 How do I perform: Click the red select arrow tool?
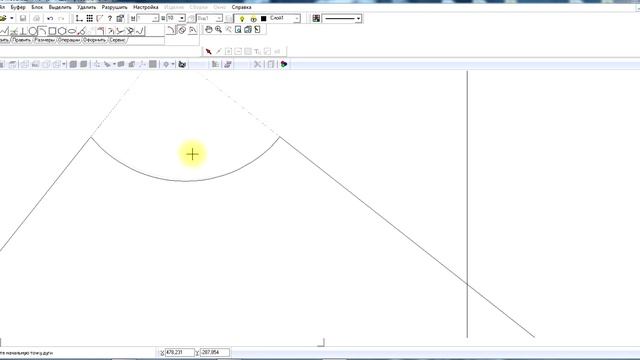tap(209, 51)
